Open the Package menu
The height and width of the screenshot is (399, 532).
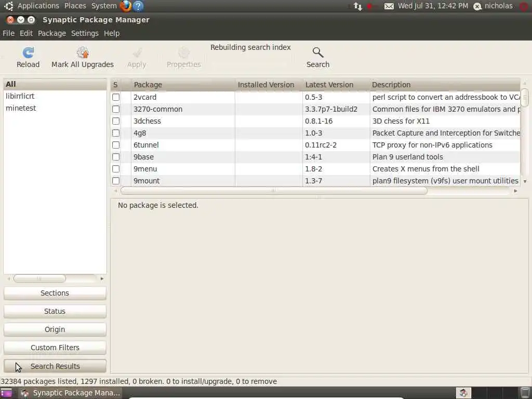click(x=52, y=33)
